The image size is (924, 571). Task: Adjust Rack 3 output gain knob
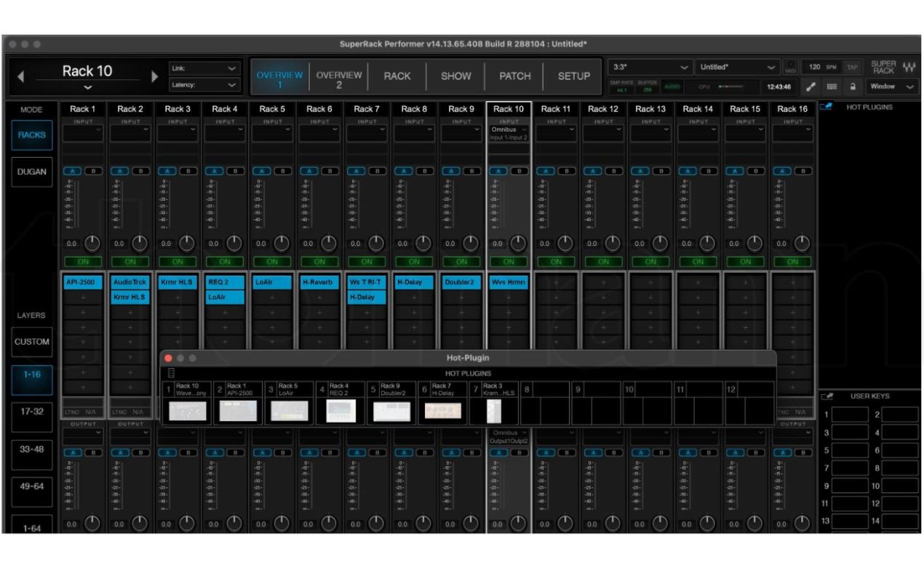click(x=187, y=524)
